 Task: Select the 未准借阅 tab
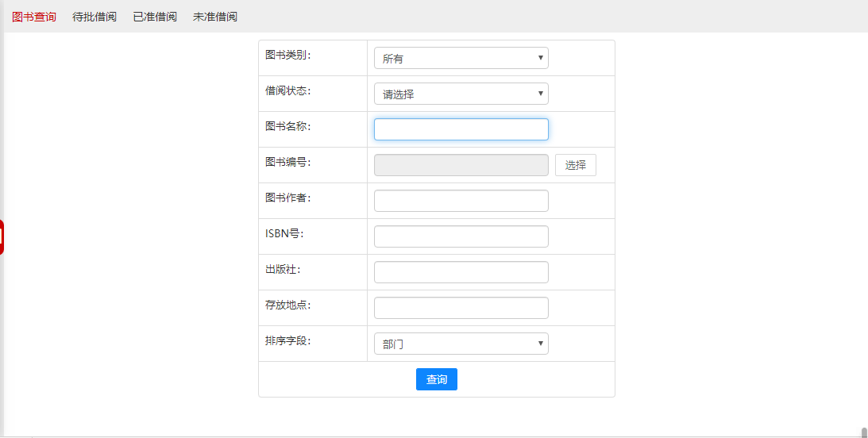[215, 17]
